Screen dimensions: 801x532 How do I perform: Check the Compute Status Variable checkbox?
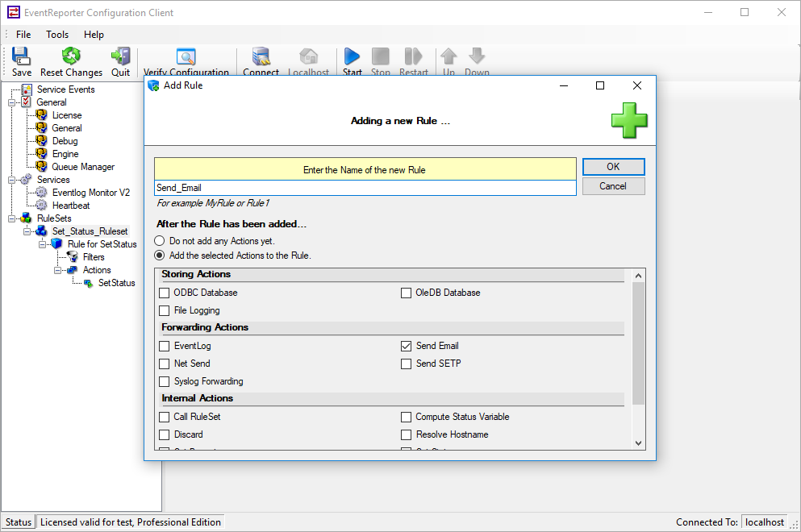click(406, 417)
